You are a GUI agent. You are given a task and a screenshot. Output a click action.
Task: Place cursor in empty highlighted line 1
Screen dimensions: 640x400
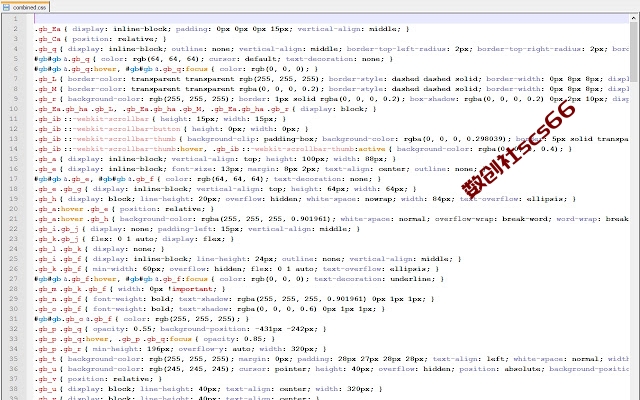[331, 19]
